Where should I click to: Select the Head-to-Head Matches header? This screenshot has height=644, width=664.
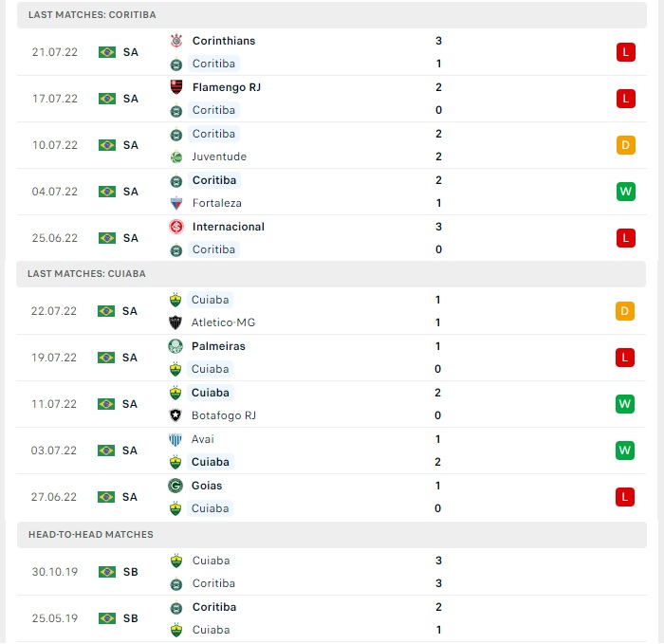332,535
